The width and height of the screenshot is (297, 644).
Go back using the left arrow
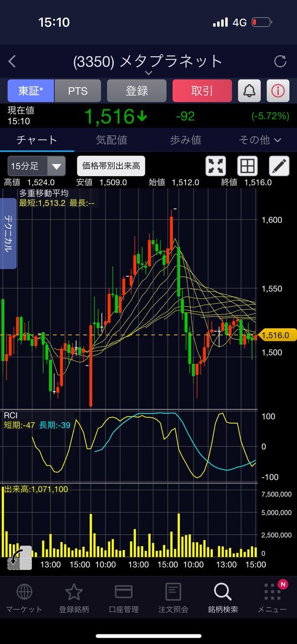[x=12, y=61]
